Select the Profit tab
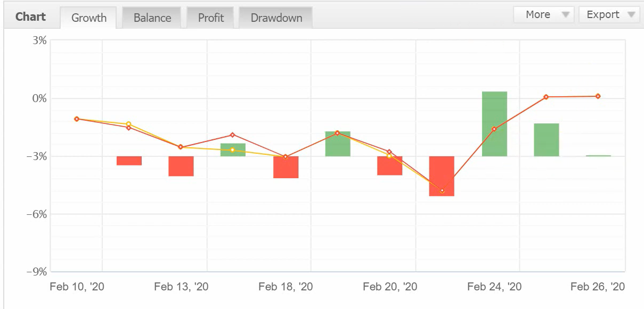 (210, 18)
